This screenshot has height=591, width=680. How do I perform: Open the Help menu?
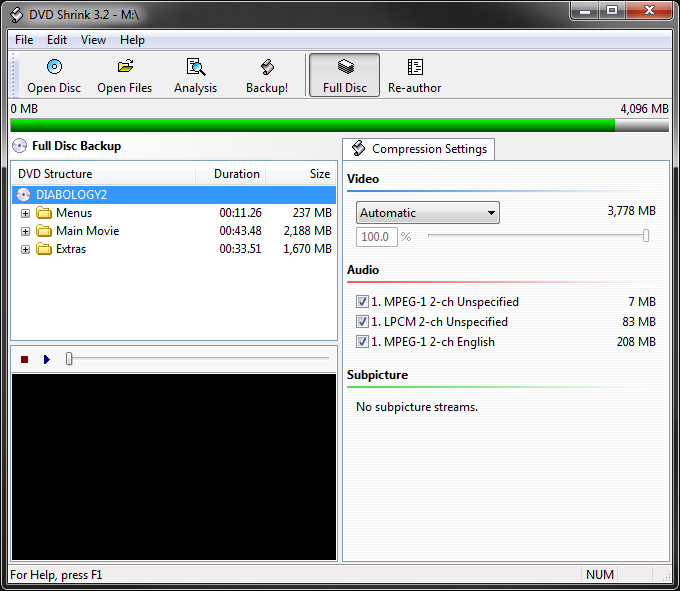pyautogui.click(x=132, y=40)
